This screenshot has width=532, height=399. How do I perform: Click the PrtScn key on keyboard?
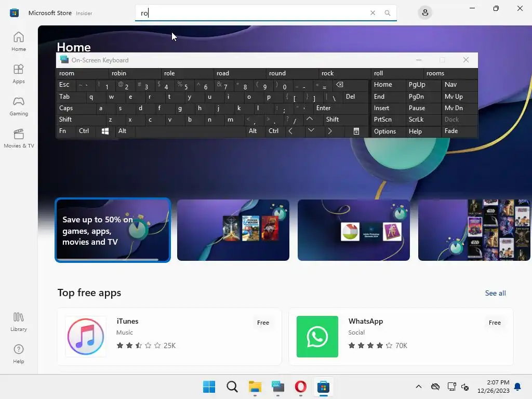(x=388, y=119)
